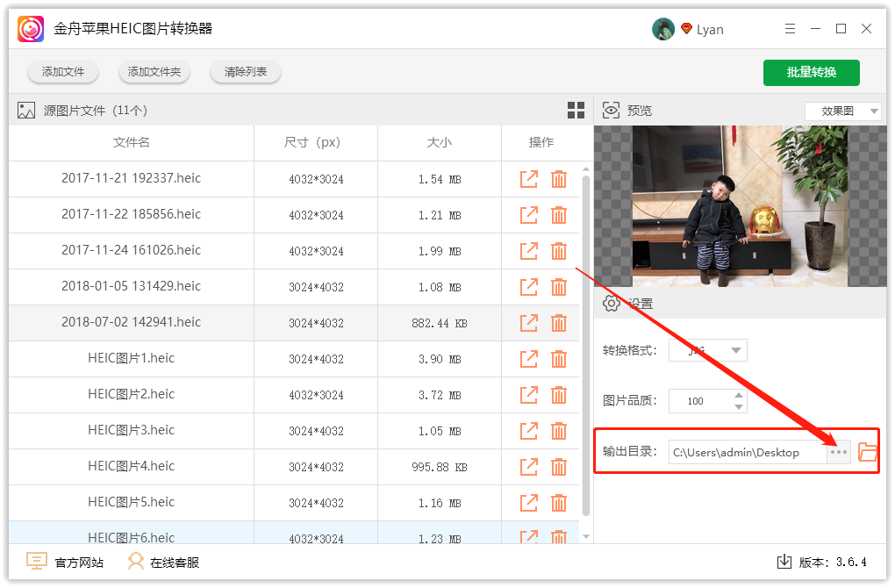Open export icon for 2017-11-21 192337.heic
The height and width of the screenshot is (588, 895).
tap(528, 179)
